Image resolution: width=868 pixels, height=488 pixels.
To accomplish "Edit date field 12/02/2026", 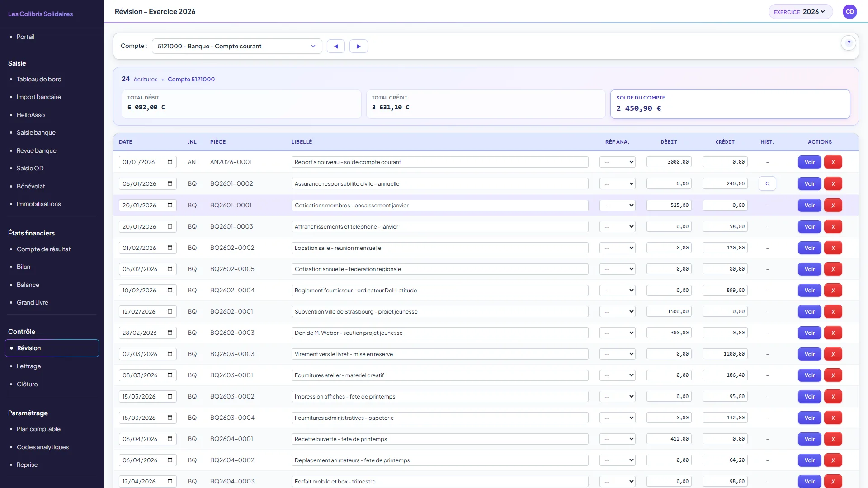I will click(x=147, y=311).
